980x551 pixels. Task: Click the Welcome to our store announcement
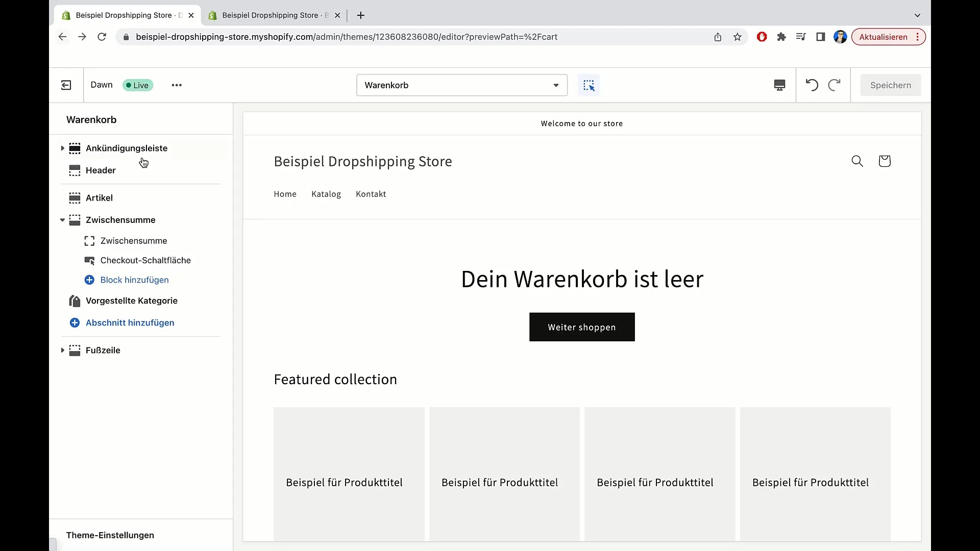tap(582, 123)
